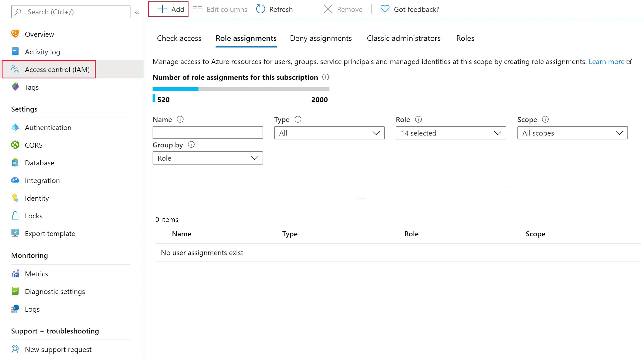Switch to the Classic administrators tab
The width and height of the screenshot is (644, 360).
[x=403, y=38]
